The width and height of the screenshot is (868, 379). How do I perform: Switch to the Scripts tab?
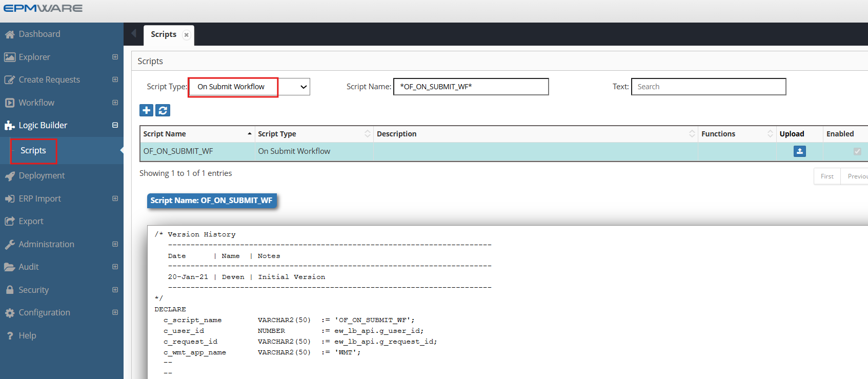click(x=164, y=34)
